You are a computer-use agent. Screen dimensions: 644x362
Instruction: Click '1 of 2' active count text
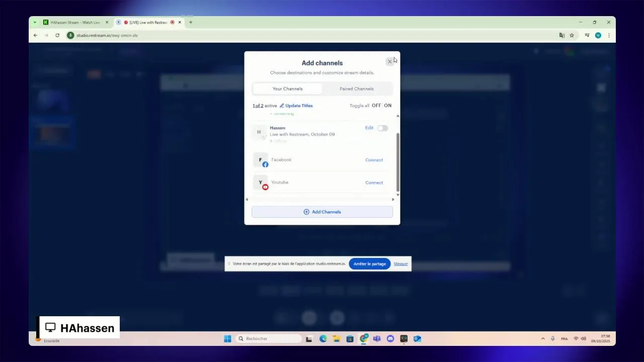click(258, 106)
